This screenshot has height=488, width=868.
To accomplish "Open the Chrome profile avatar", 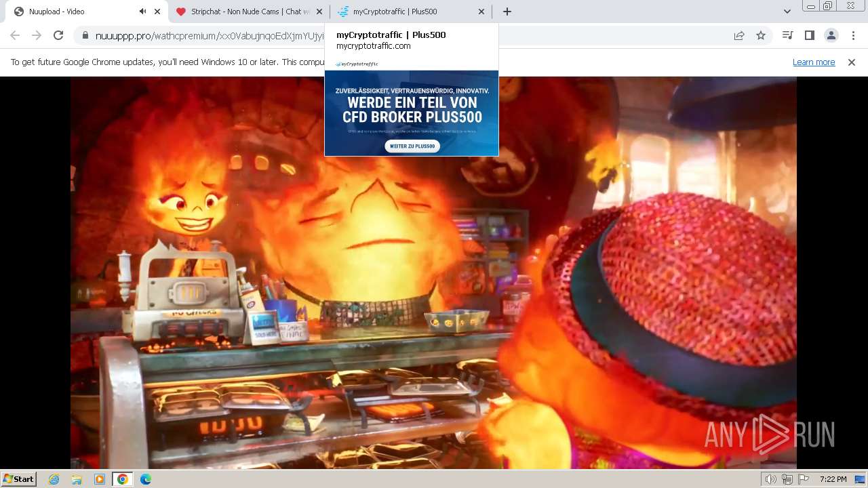I will (x=831, y=35).
